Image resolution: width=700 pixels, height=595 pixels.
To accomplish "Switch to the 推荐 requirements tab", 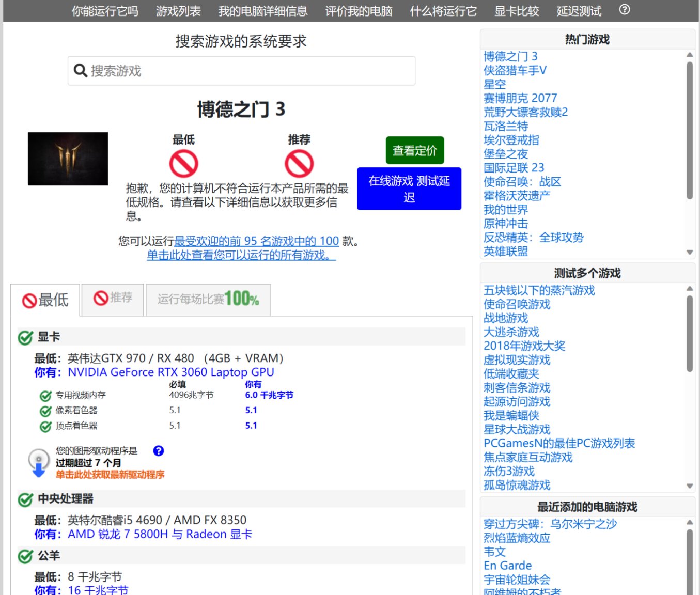I will point(113,299).
